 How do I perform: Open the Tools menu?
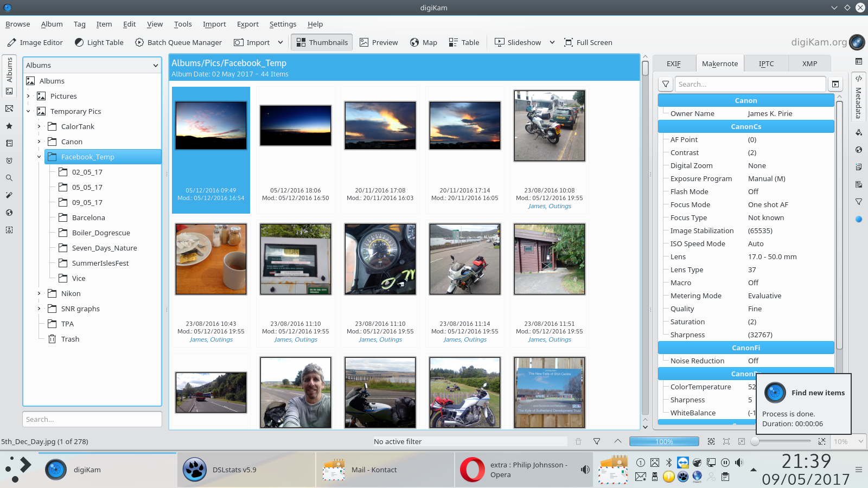point(183,24)
